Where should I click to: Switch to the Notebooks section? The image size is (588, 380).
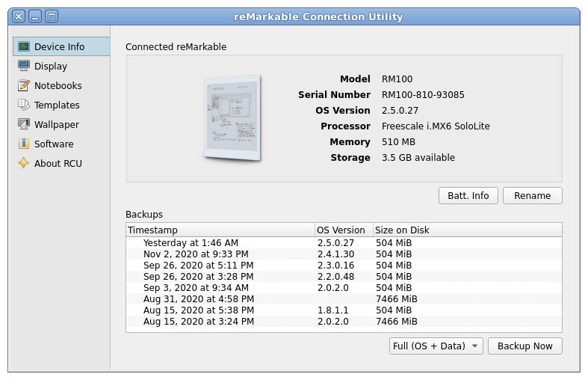62,85
